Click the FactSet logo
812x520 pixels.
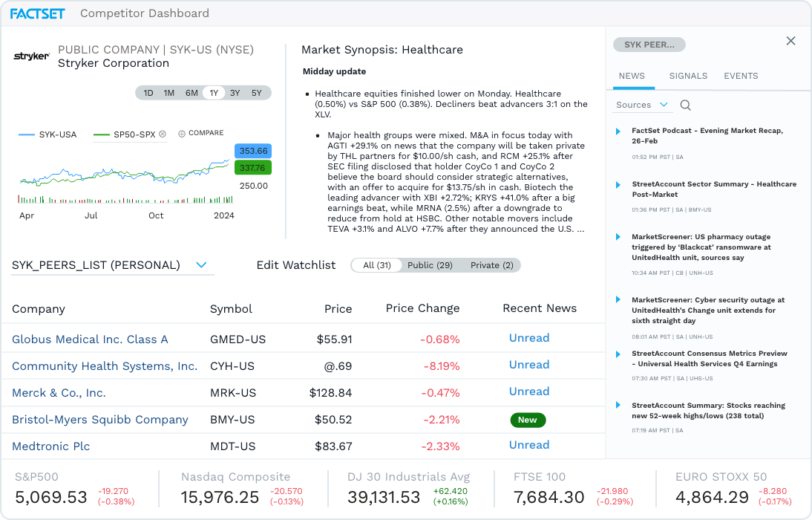(x=38, y=13)
